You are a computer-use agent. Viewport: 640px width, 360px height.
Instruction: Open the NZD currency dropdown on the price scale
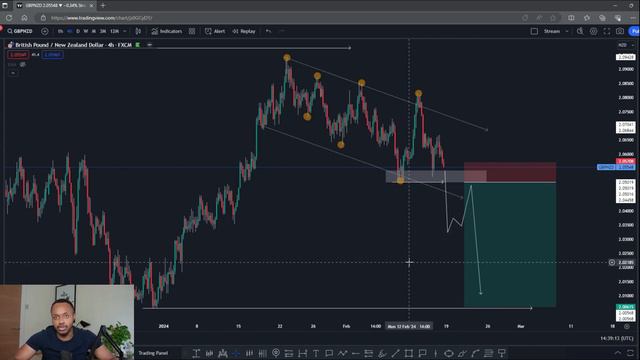[x=625, y=45]
